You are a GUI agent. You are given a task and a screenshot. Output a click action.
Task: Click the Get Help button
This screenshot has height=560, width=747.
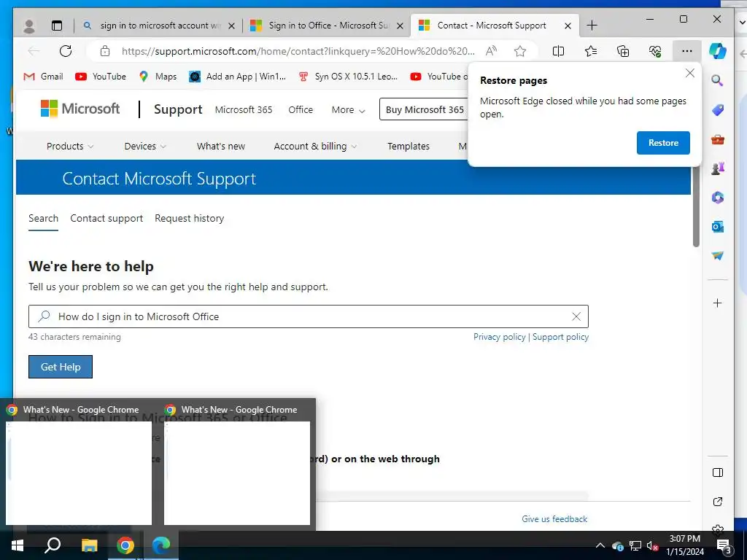pos(61,367)
